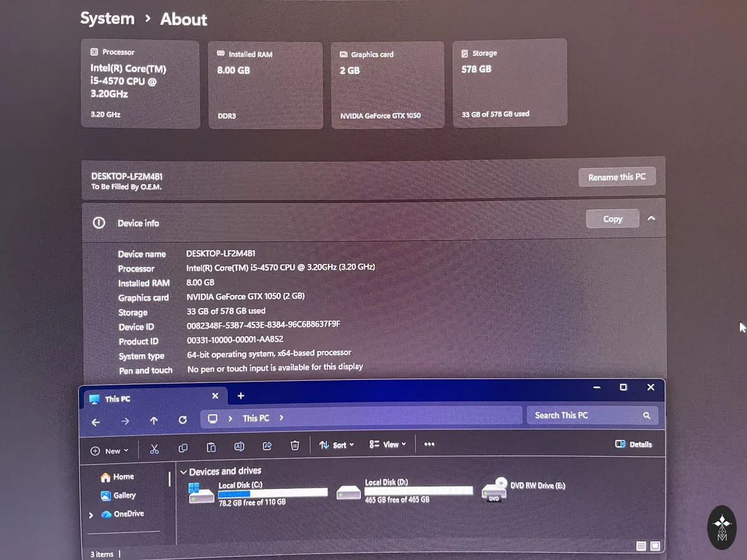Refresh the This PC view
The width and height of the screenshot is (747, 560).
(182, 420)
